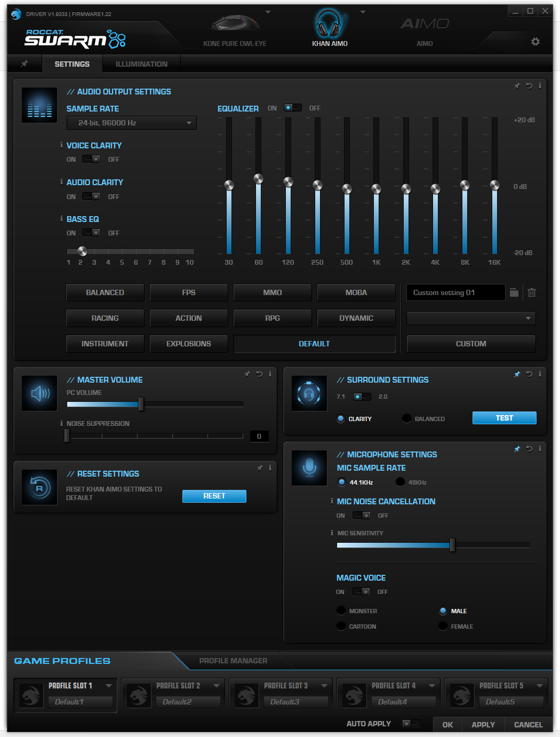Open the device list arrow after Kone Pure
Screen dimensions: 560x737
click(x=268, y=12)
